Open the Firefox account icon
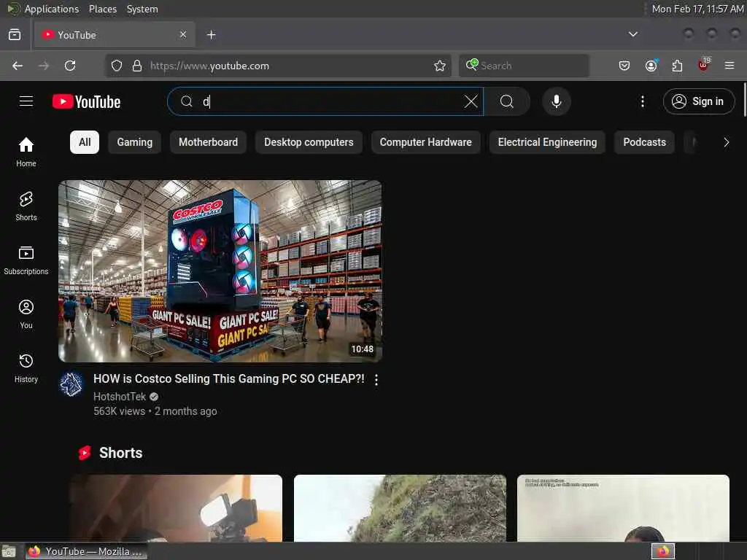This screenshot has height=560, width=747. tap(651, 66)
